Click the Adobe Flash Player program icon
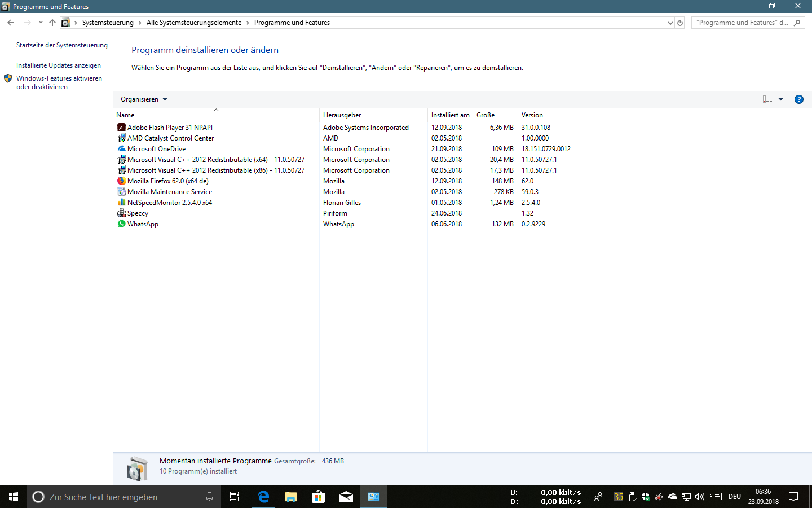Screen dimensions: 812x508 pyautogui.click(x=121, y=128)
